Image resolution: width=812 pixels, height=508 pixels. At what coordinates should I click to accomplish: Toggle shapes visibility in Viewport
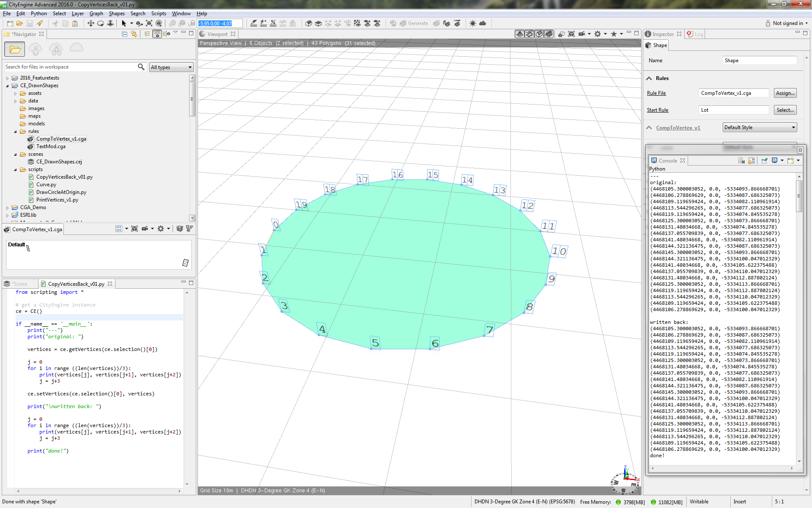tap(539, 34)
